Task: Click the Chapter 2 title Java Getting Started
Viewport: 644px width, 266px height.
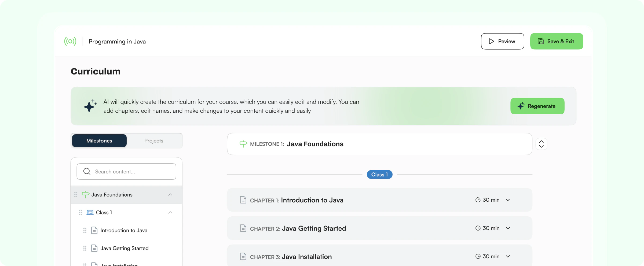Action: point(314,228)
